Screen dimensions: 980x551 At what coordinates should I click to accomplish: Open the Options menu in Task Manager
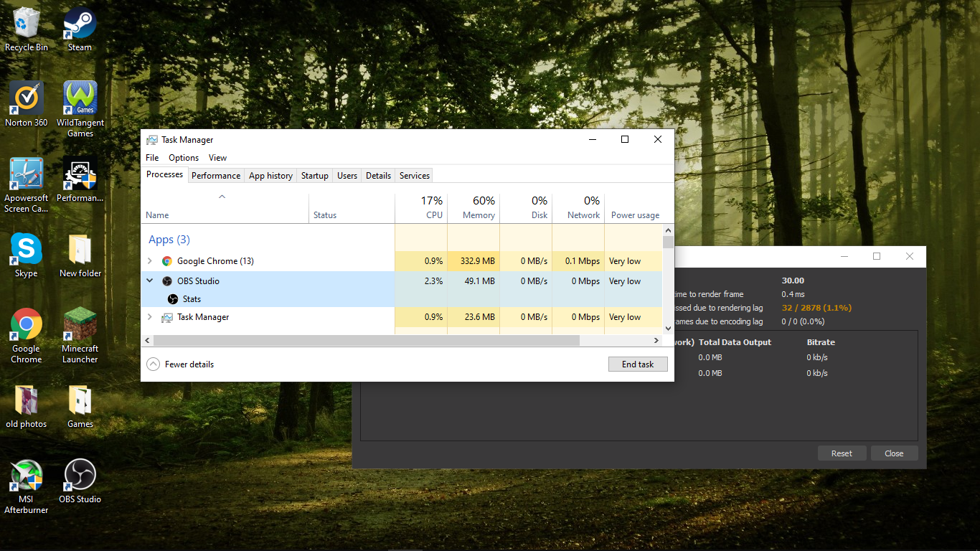pyautogui.click(x=184, y=158)
